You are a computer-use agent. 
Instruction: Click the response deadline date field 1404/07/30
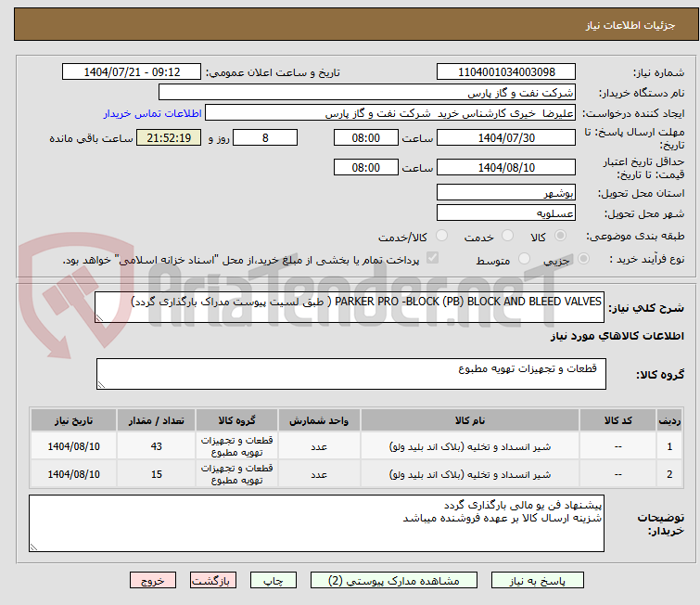click(x=505, y=138)
